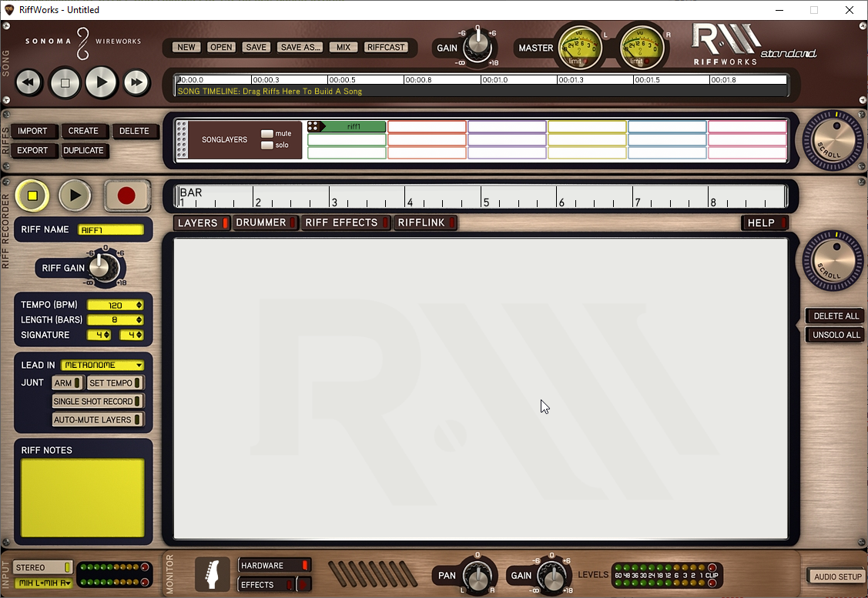Click the RiffWorks standard logo
Image resolution: width=868 pixels, height=598 pixels.
(x=753, y=45)
